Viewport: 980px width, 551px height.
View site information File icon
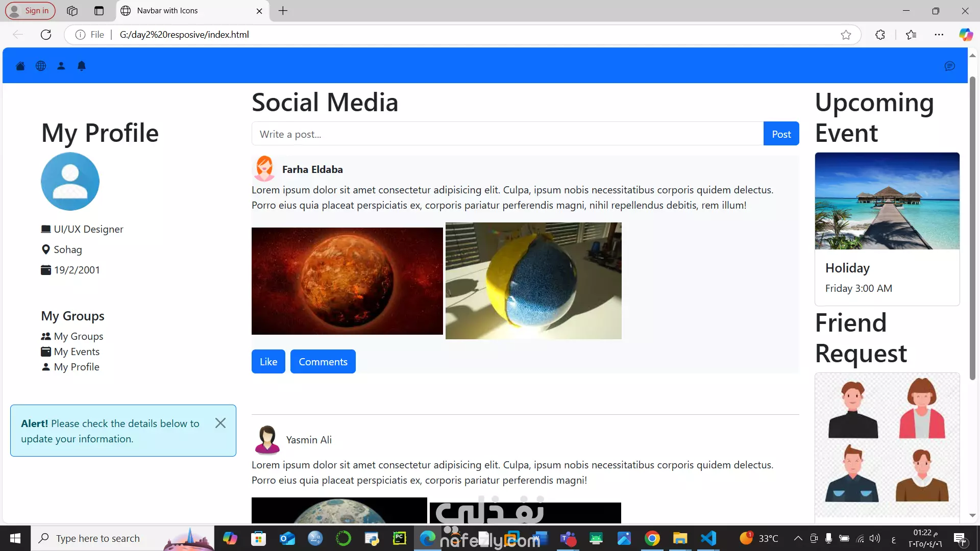pos(90,35)
